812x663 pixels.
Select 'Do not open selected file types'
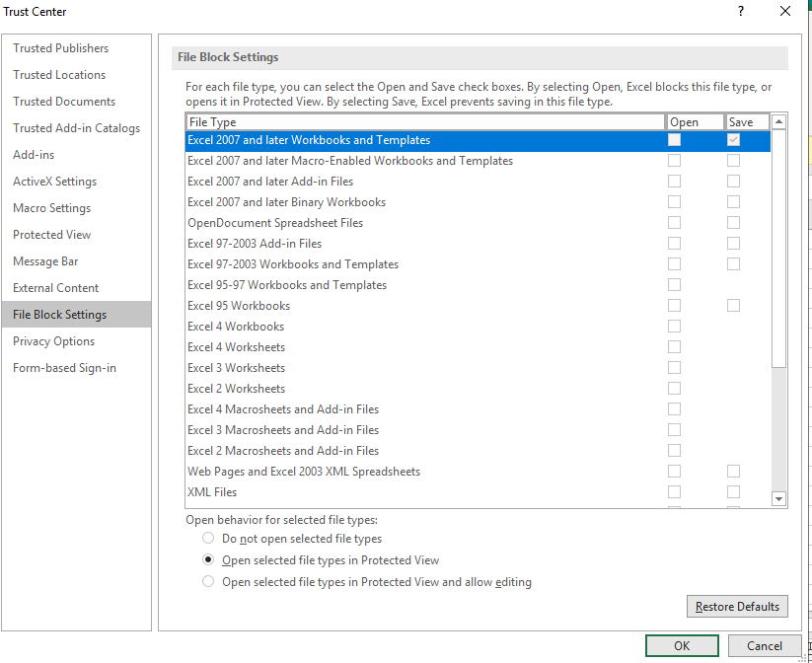click(207, 538)
